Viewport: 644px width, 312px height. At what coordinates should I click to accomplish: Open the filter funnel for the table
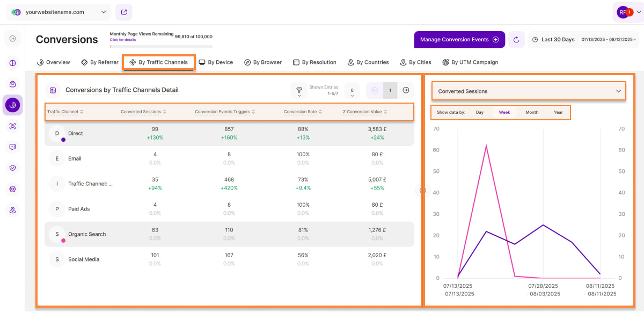point(298,90)
